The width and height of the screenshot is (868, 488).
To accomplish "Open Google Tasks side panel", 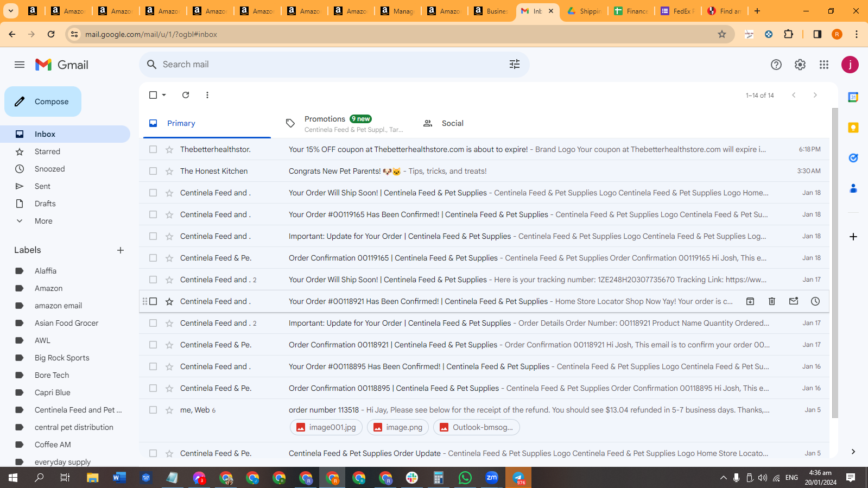I will click(853, 158).
